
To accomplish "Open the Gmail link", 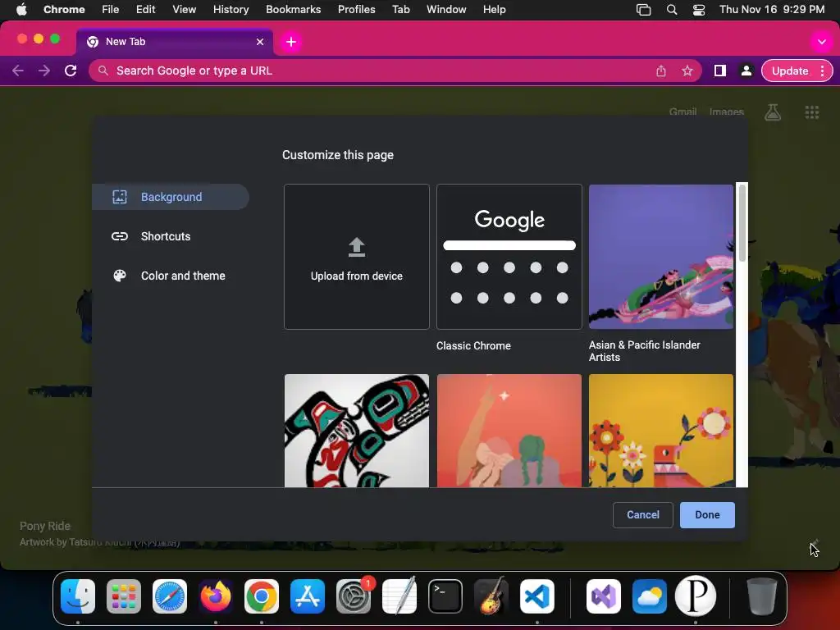I will [x=682, y=112].
